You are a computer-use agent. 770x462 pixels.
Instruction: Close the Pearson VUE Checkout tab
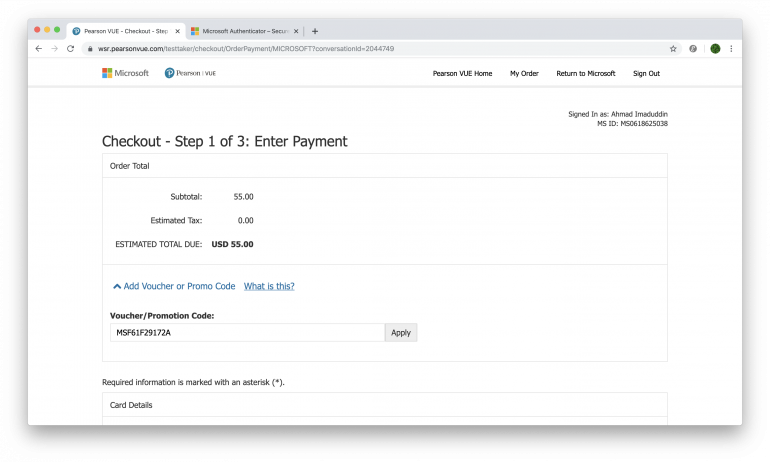[178, 31]
